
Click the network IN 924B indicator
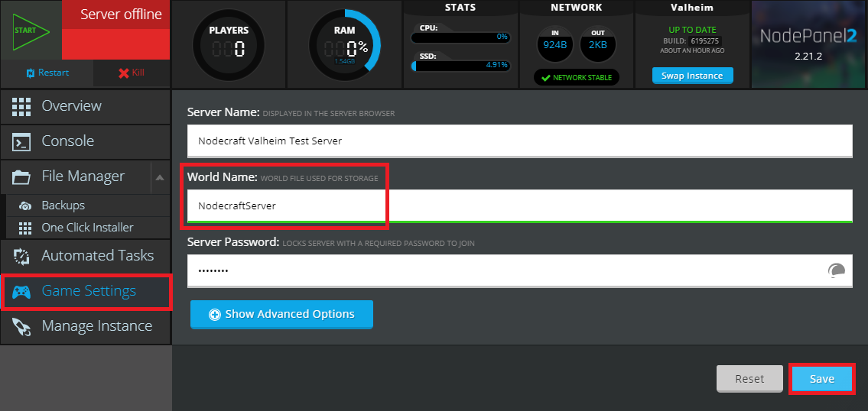(x=555, y=44)
